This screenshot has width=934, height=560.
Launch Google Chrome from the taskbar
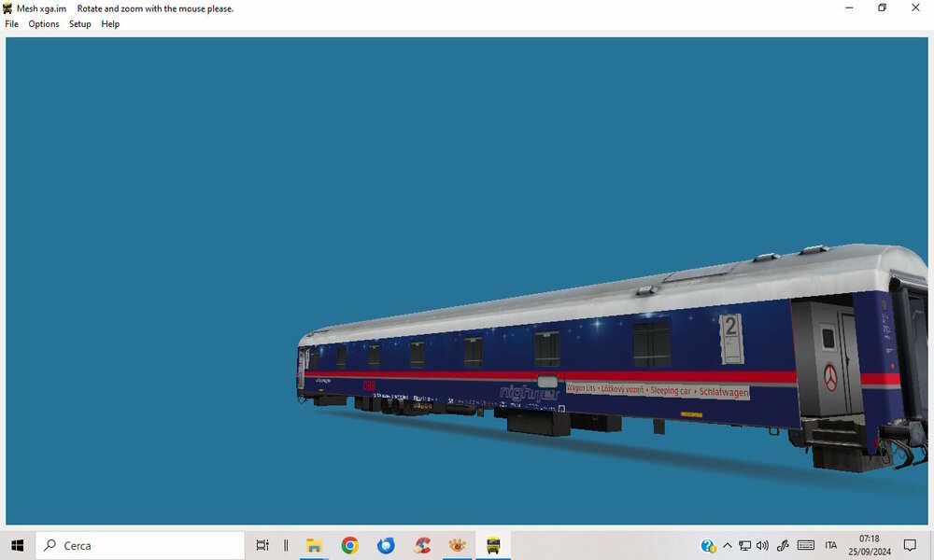tap(350, 545)
